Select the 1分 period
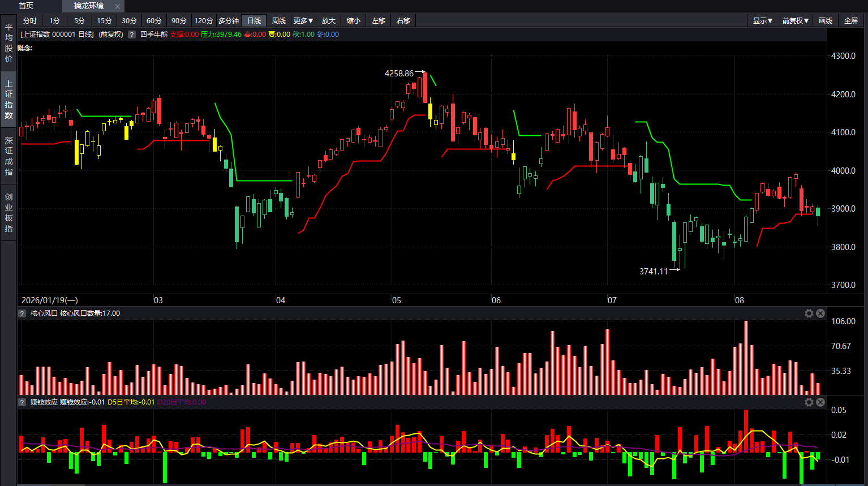The height and width of the screenshot is (486, 868). point(55,21)
